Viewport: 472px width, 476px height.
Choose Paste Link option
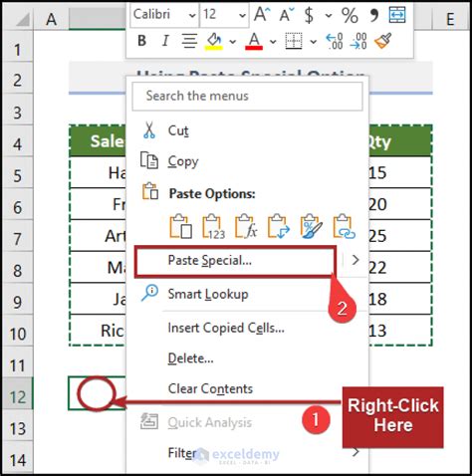coord(344,226)
